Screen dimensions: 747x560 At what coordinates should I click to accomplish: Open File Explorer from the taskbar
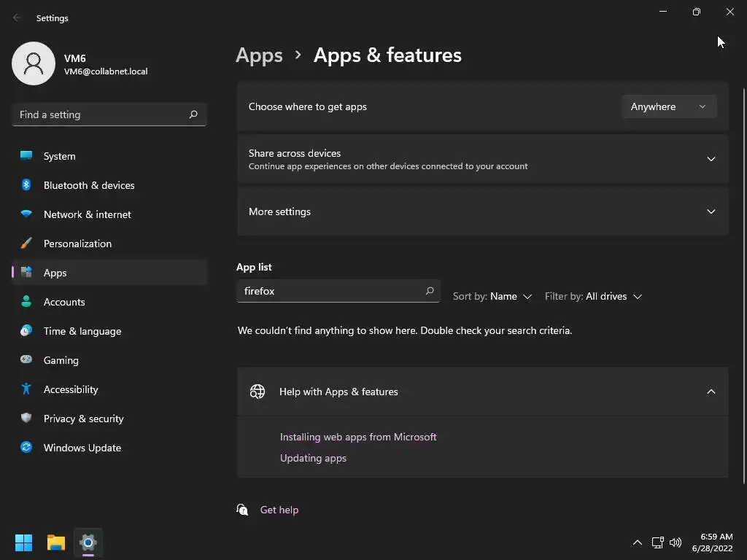pos(56,542)
